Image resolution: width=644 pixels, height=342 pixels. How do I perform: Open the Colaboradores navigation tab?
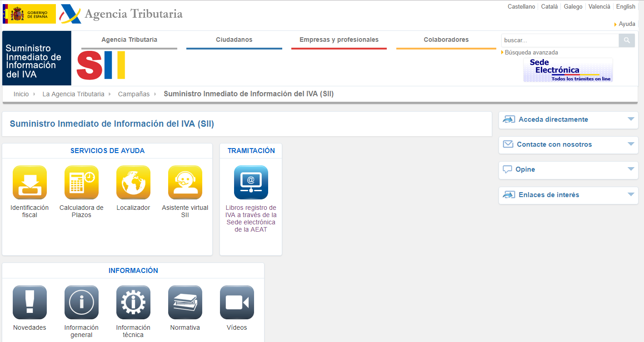point(446,40)
